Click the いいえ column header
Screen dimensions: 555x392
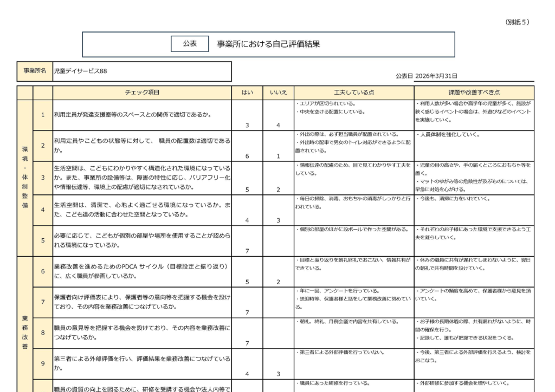[x=278, y=93]
